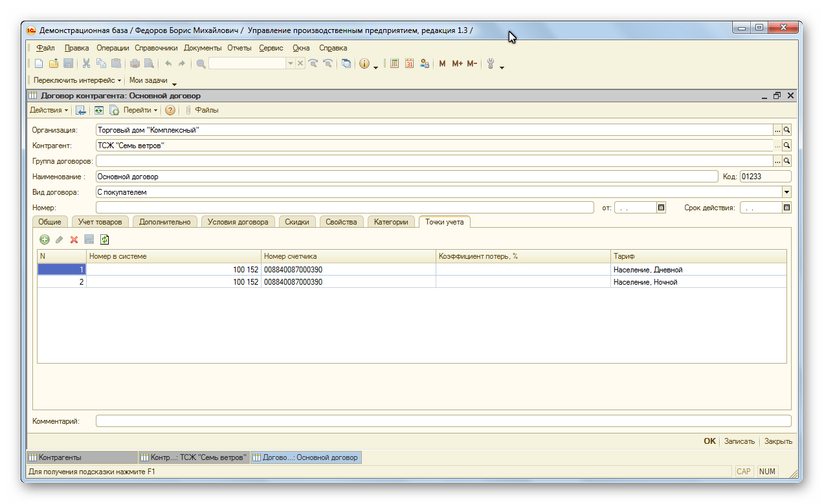Image resolution: width=824 pixels, height=504 pixels.
Task: Open the Документы menu
Action: (x=203, y=48)
